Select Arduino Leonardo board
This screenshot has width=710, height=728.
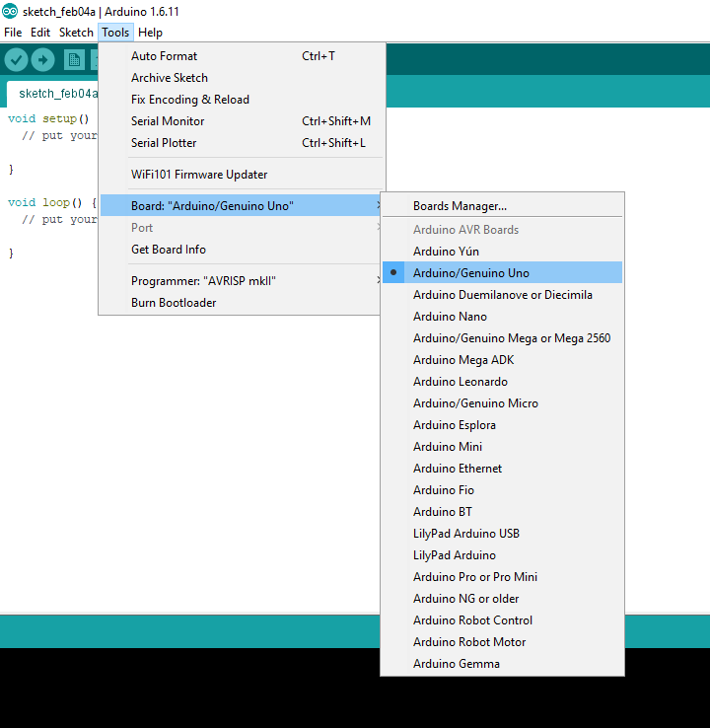point(502,382)
